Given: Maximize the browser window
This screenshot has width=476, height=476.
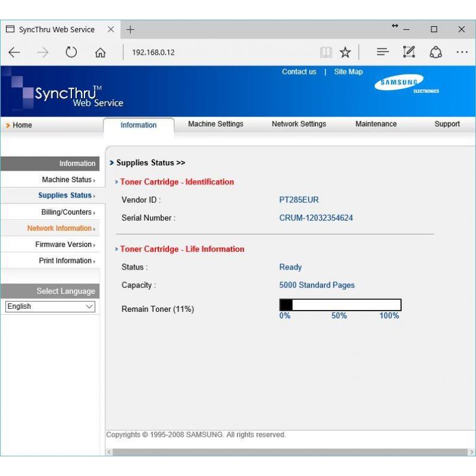Looking at the screenshot, I should pos(434,29).
